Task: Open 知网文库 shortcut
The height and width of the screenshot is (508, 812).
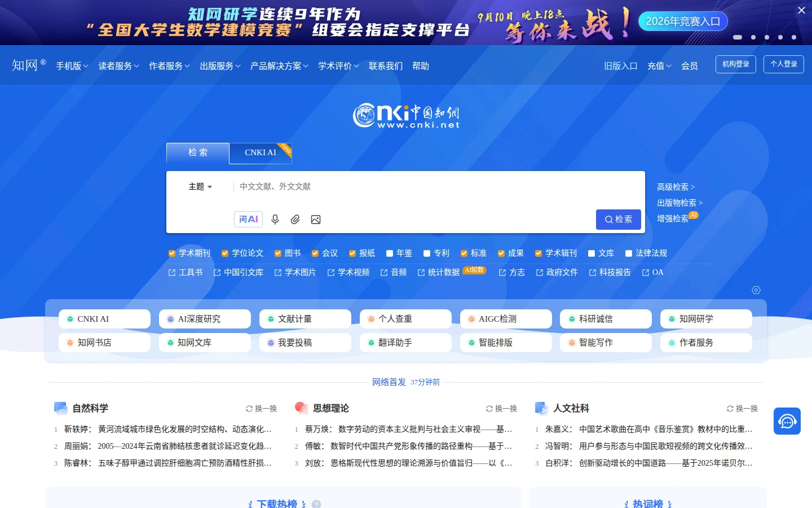Action: tap(205, 343)
